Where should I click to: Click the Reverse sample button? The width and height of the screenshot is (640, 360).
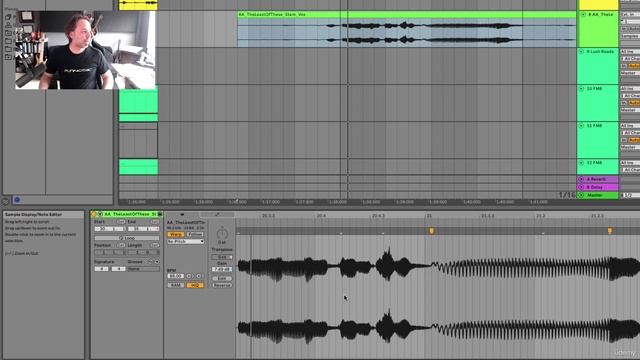pyautogui.click(x=222, y=285)
